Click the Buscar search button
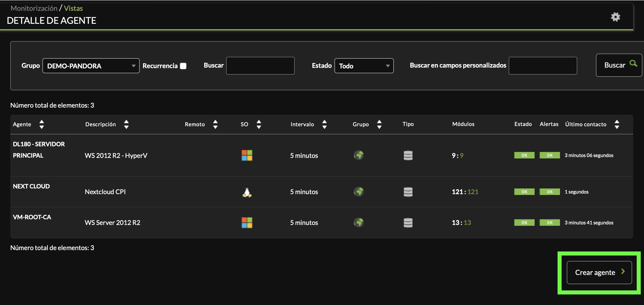 coord(619,65)
